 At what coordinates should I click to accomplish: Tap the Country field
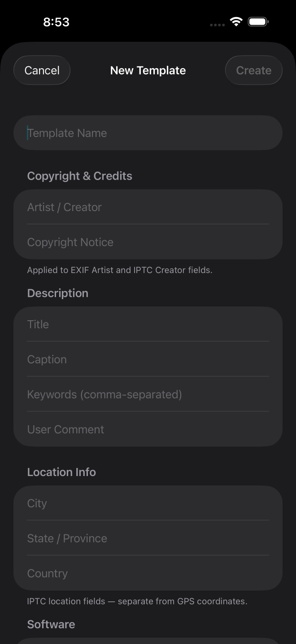pos(148,573)
